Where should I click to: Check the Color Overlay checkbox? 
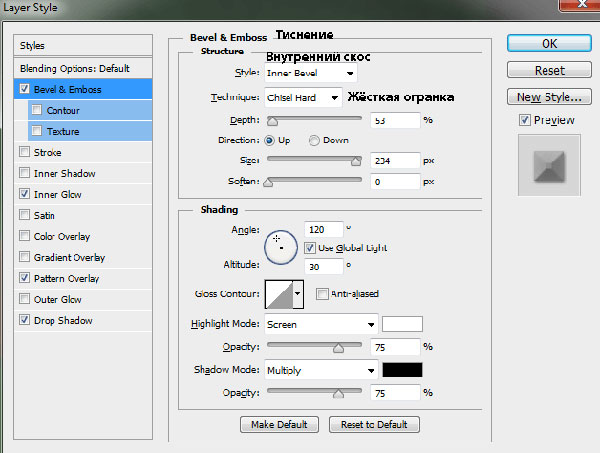tap(24, 236)
